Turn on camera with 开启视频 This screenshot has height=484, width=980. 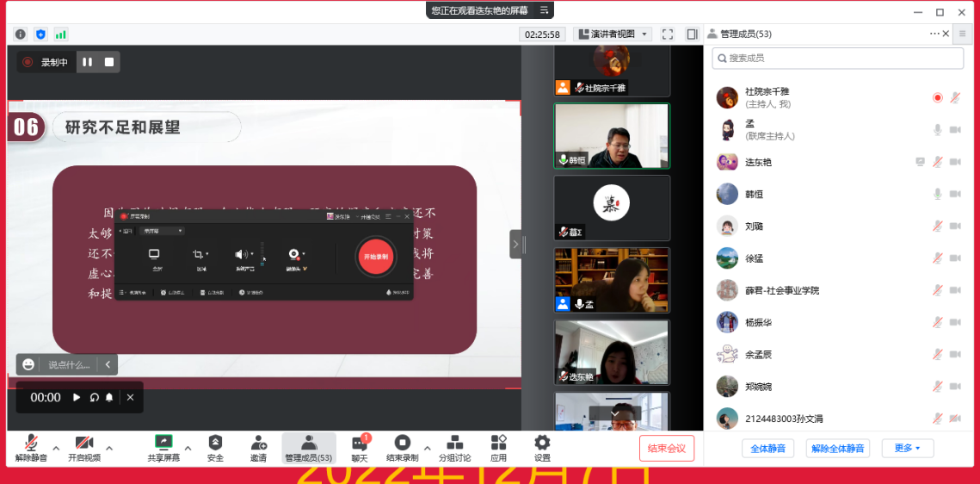[x=84, y=443]
